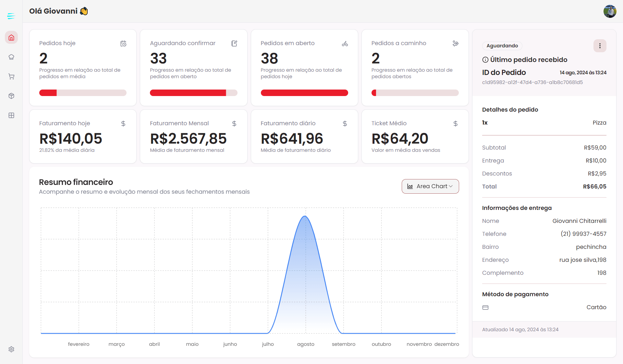Open settings gear in sidebar

tap(11, 349)
